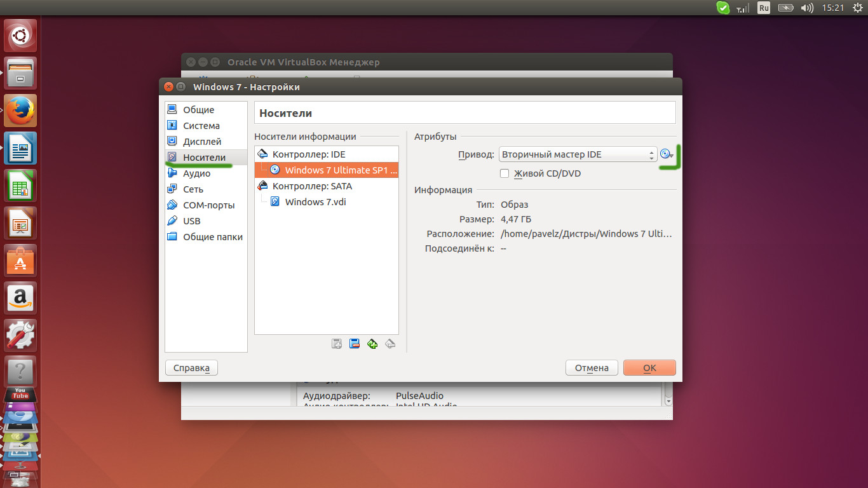Click the YouTube icon in the launcher
Screen dimensions: 868x488
pyautogui.click(x=21, y=395)
